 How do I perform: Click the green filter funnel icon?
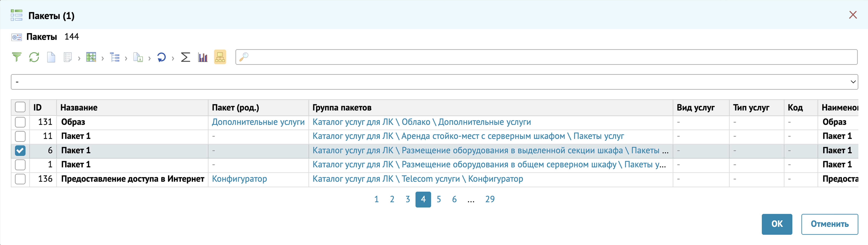point(17,57)
